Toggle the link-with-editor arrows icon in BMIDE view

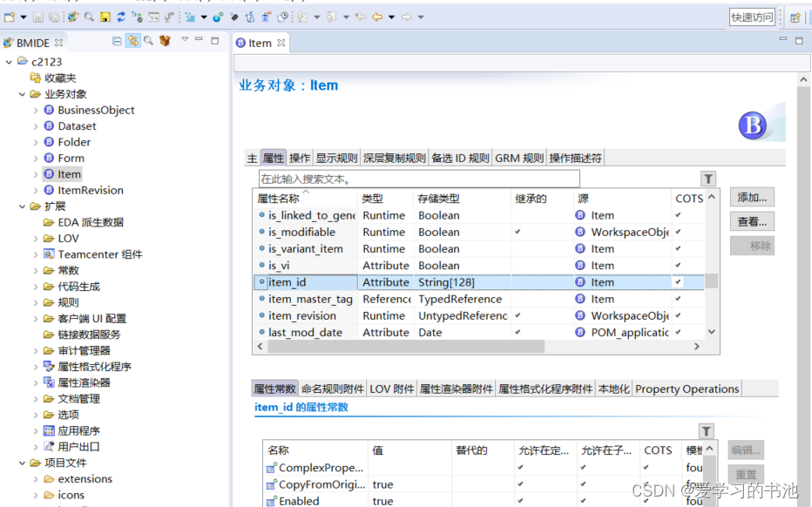pyautogui.click(x=133, y=41)
